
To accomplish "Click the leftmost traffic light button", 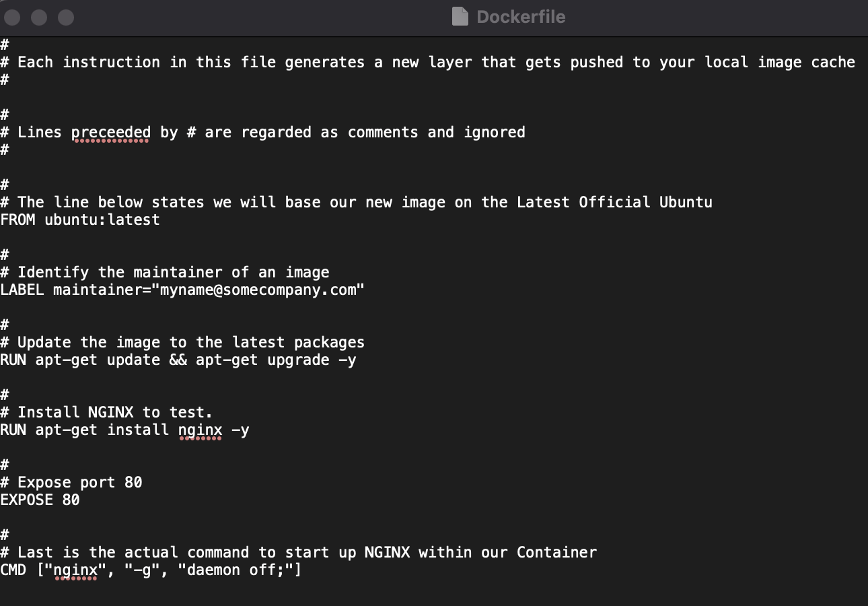I will (11, 17).
